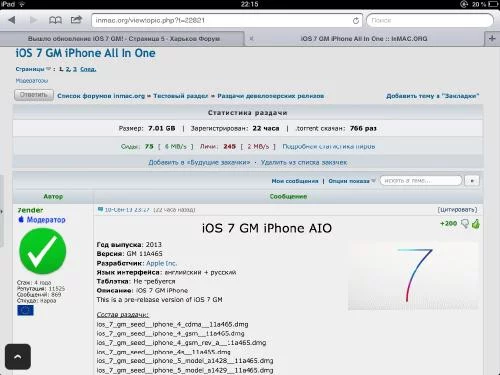This screenshot has width=500, height=375.
Task: Click the search-in-topic text field
Action: pos(421,181)
